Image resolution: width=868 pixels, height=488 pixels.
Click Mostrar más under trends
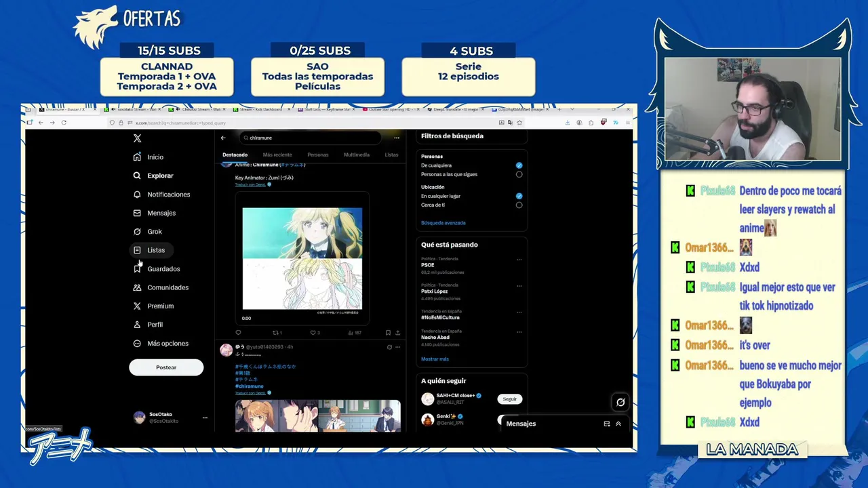pyautogui.click(x=435, y=359)
